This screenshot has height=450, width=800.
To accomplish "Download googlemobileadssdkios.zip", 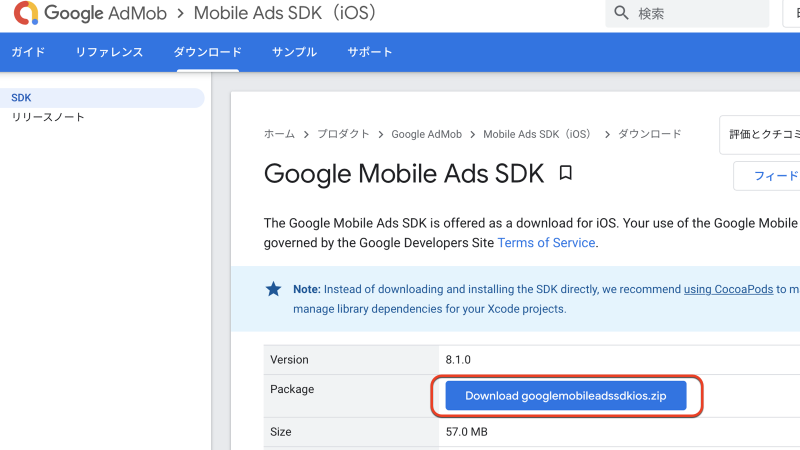I will [566, 396].
